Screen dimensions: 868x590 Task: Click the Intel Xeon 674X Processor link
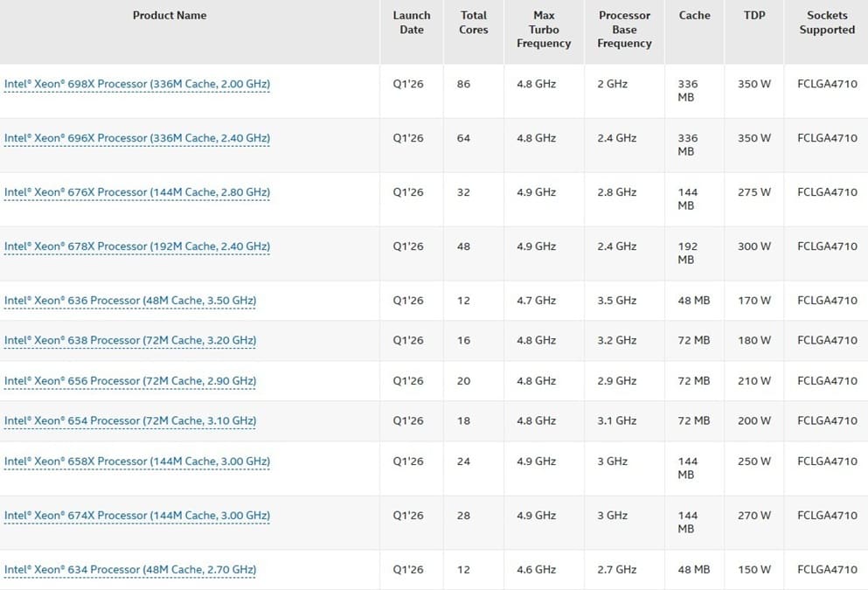137,516
